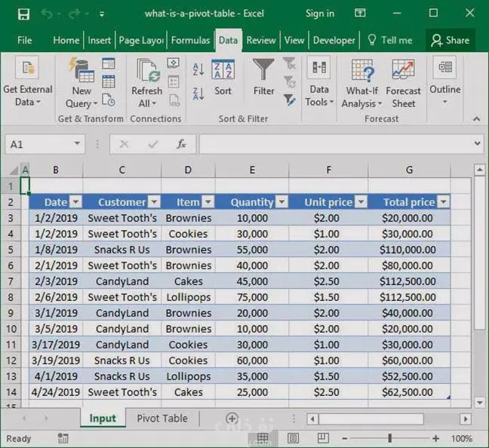This screenshot has height=448, width=489.
Task: Expand the Name Box dropdown arrow
Action: tap(78, 144)
